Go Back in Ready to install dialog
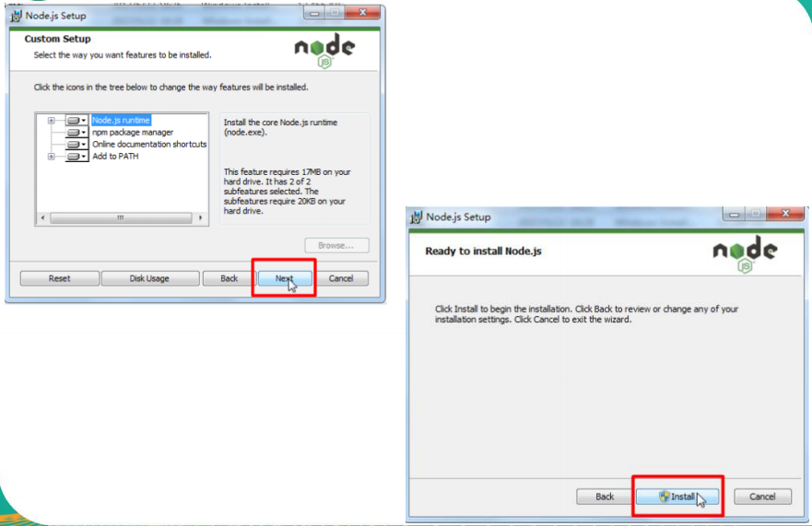Viewport: 812px width, 526px height. click(605, 497)
